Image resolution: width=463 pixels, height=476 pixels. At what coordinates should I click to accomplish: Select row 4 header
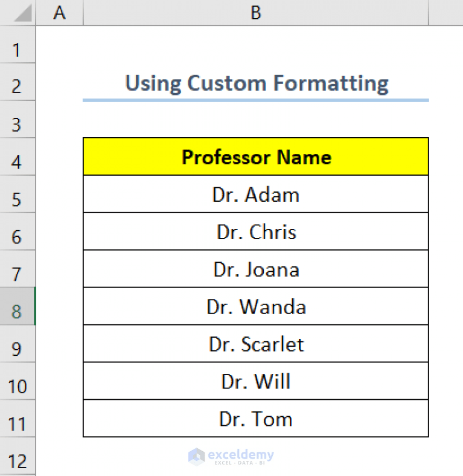(18, 156)
